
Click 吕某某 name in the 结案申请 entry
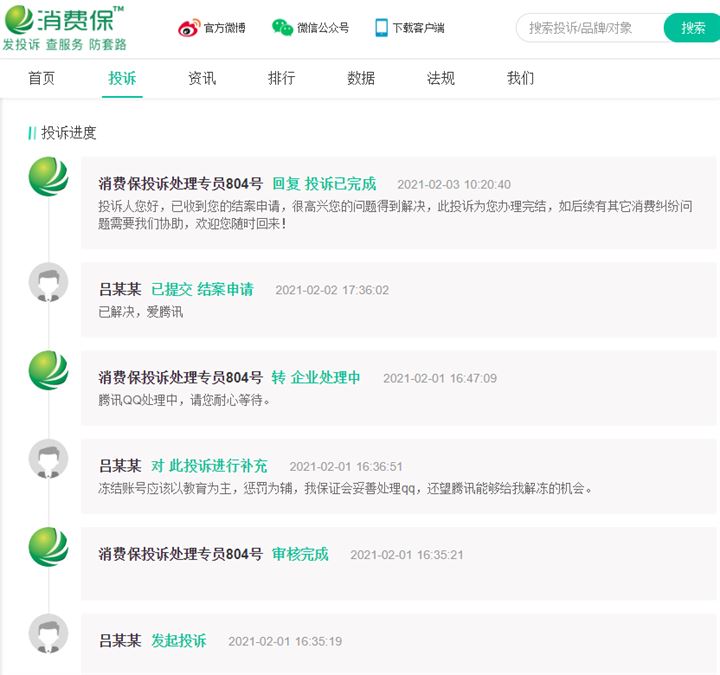(120, 290)
